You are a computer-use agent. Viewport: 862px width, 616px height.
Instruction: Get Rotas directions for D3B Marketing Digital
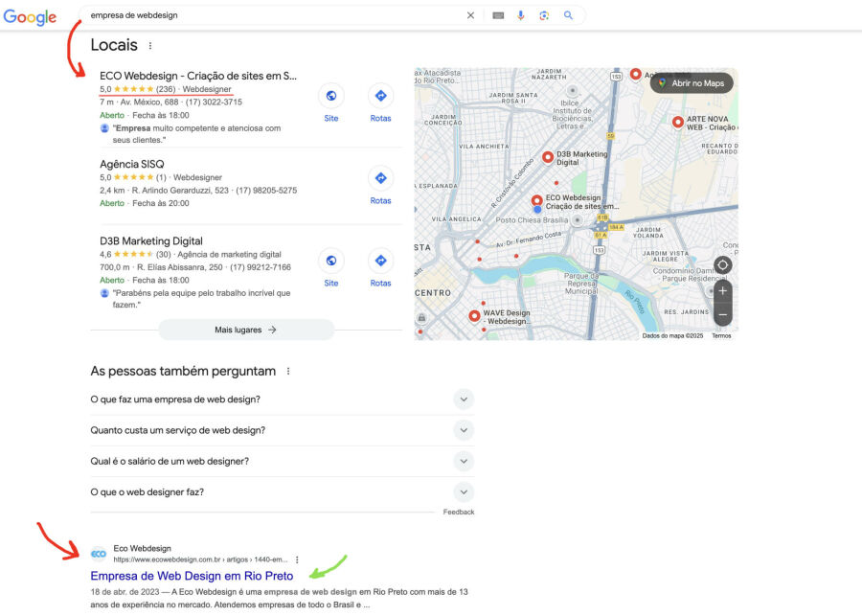(x=380, y=261)
